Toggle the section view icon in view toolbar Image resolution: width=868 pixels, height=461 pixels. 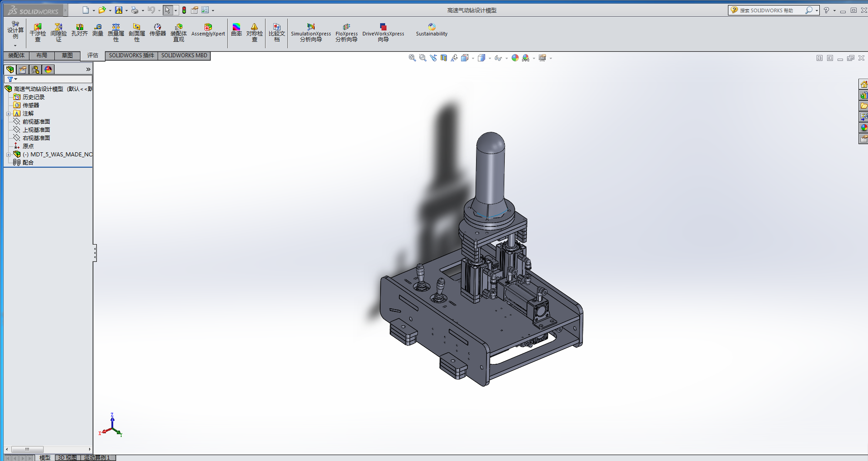[x=444, y=58]
